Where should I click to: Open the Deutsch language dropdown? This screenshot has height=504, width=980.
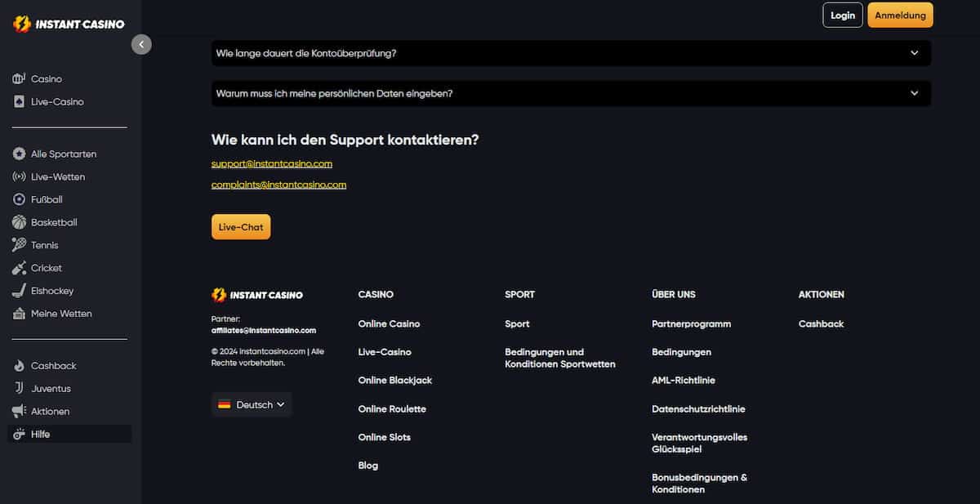[x=252, y=404]
